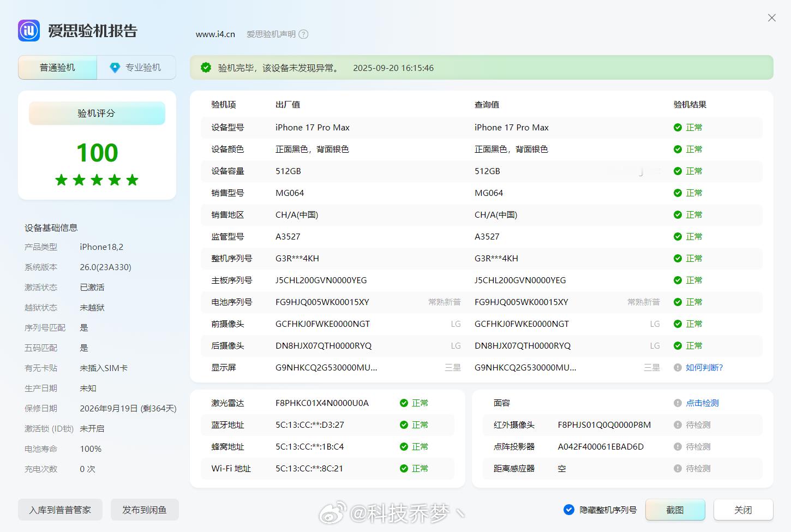Click the green check icon for 激光雷达
The height and width of the screenshot is (532, 791).
point(404,403)
